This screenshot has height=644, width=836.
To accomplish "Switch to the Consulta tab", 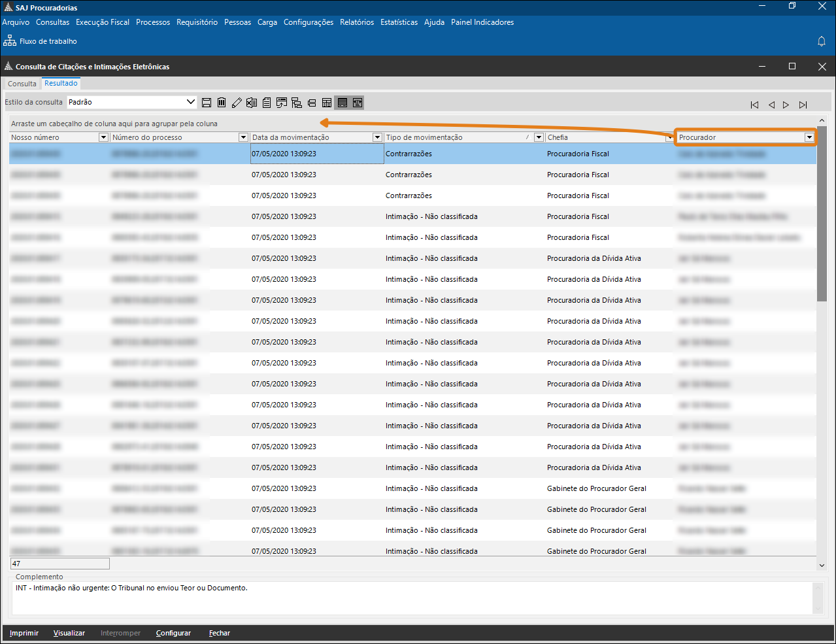I will [22, 84].
